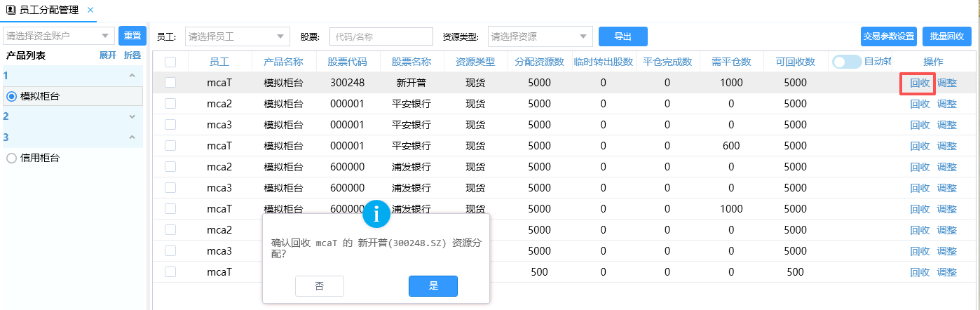
Task: Click 调整 for mca3 000001 平安银行
Action: (x=947, y=125)
